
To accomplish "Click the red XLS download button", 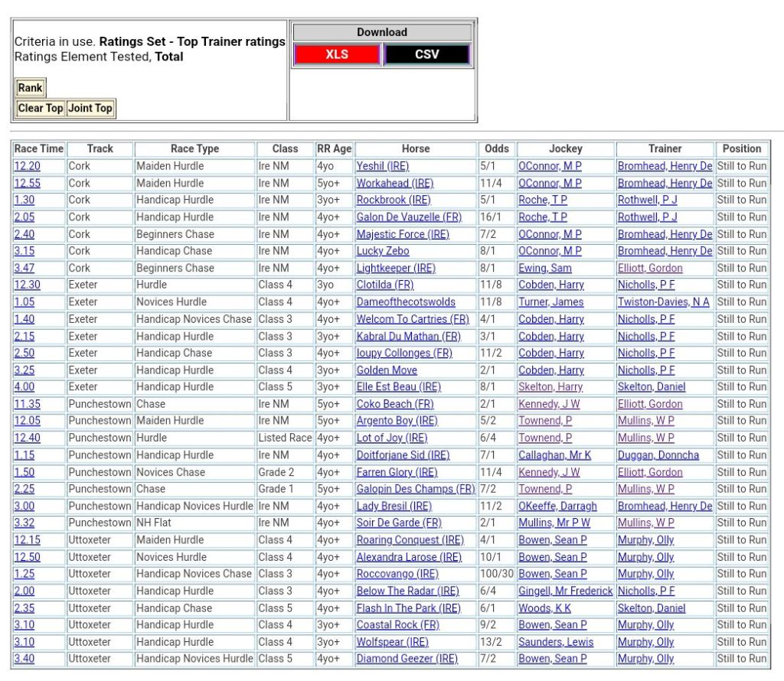I will (336, 54).
